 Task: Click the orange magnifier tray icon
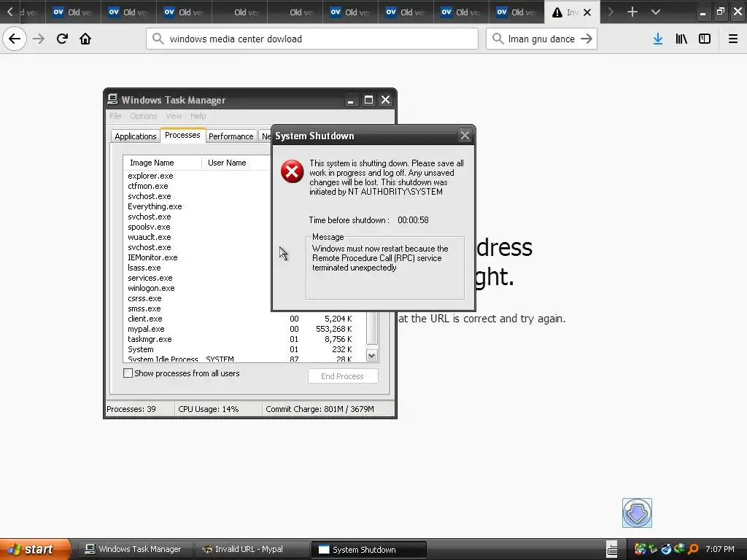click(693, 549)
